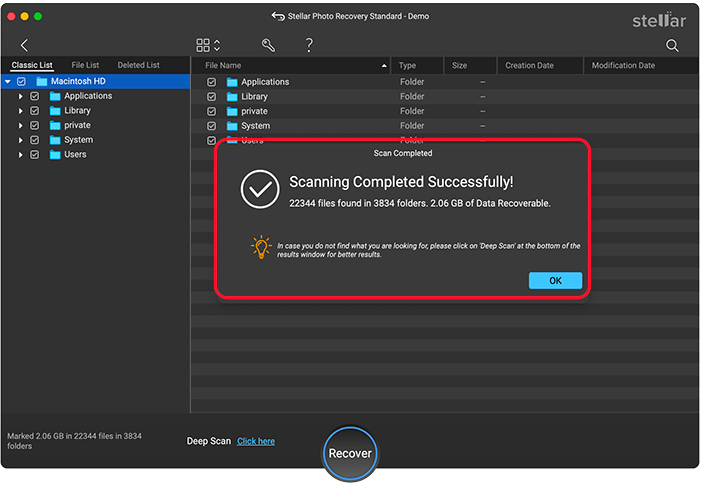Click the Deep Scan label
The height and width of the screenshot is (484, 701).
[209, 442]
